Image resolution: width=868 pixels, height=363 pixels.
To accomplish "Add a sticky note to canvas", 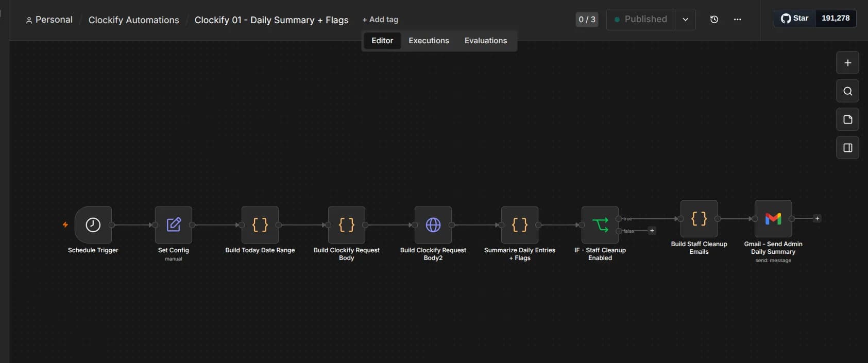I will pyautogui.click(x=847, y=119).
